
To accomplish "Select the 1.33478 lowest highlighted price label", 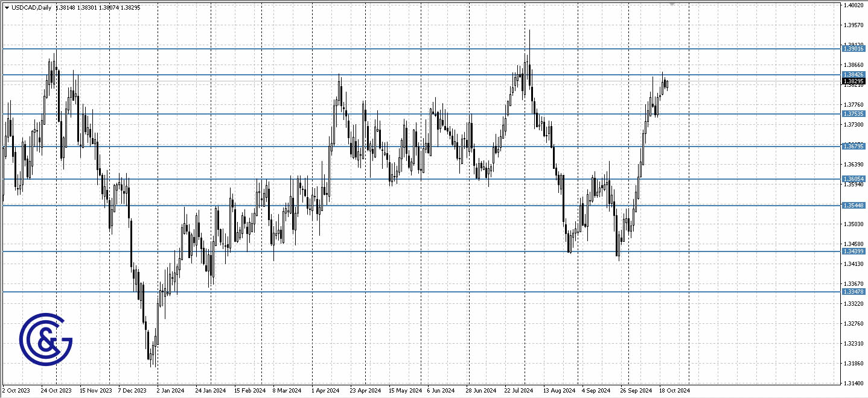I will (x=853, y=291).
